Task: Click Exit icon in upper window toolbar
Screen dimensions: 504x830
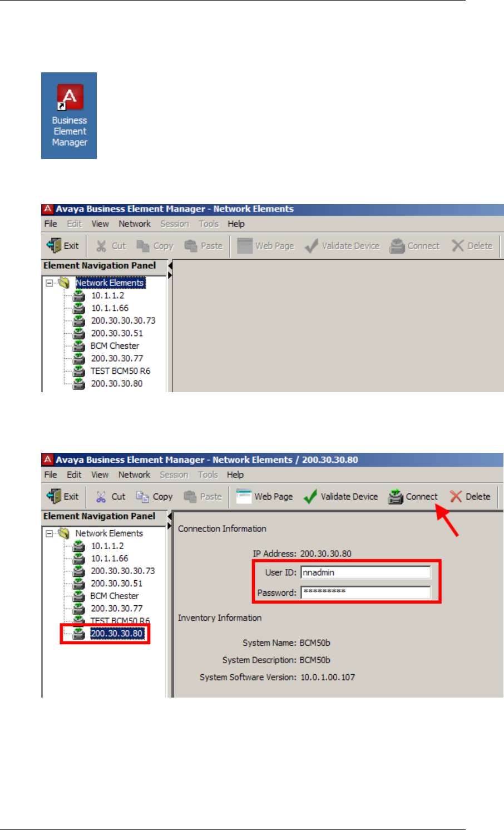Action: click(54, 245)
